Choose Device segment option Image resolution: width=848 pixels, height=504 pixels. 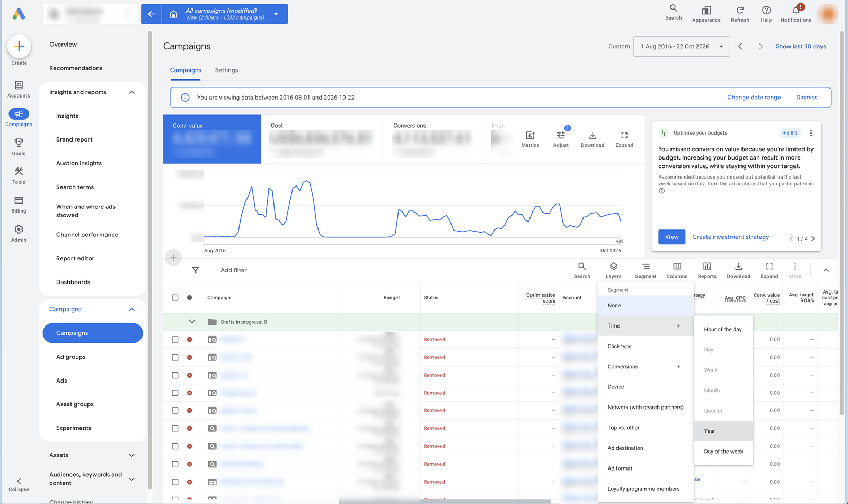pyautogui.click(x=646, y=387)
